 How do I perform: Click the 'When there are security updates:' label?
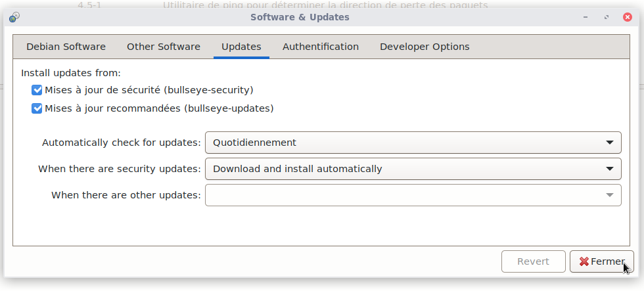coord(119,169)
